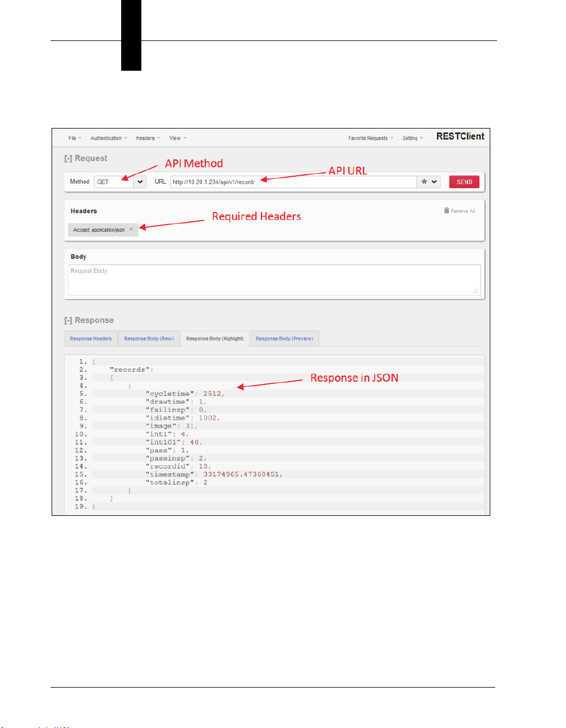The height and width of the screenshot is (728, 566).
Task: Click the "drawtime": 1 line
Action: (x=176, y=402)
